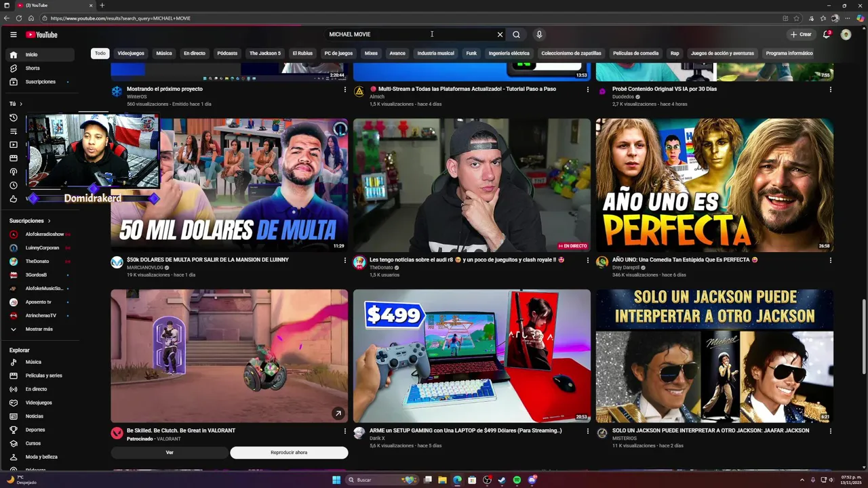The image size is (868, 488).
Task: Click the YouTube search input field
Action: (x=410, y=35)
